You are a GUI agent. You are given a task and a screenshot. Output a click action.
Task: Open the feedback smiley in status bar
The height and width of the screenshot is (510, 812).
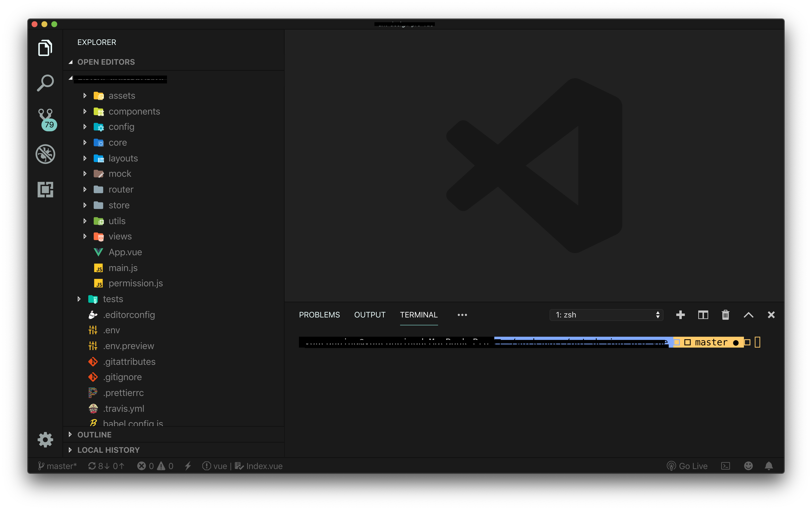(748, 466)
